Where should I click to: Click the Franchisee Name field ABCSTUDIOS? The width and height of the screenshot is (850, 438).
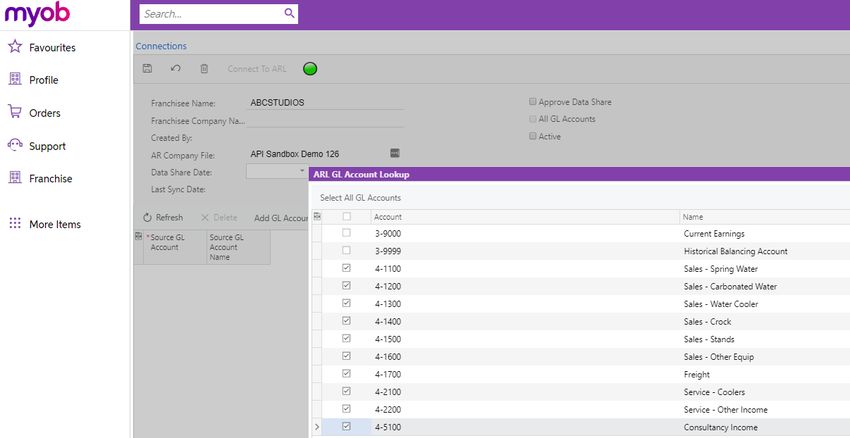click(325, 102)
